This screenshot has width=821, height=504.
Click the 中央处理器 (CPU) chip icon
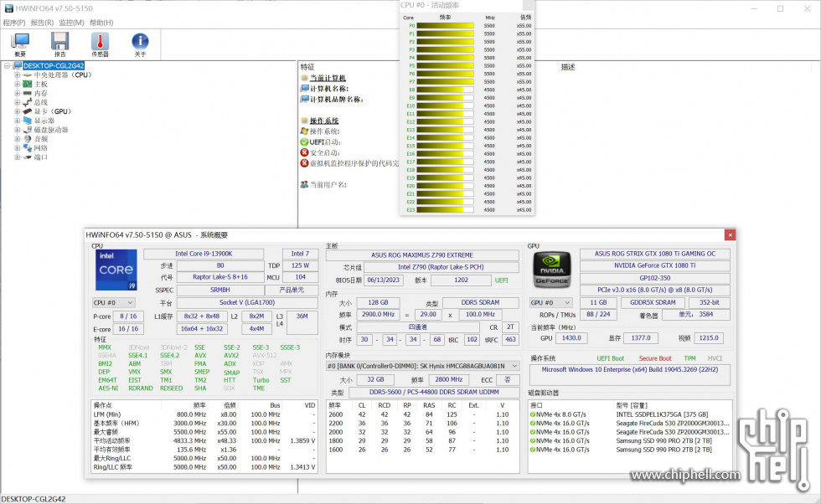click(27, 75)
